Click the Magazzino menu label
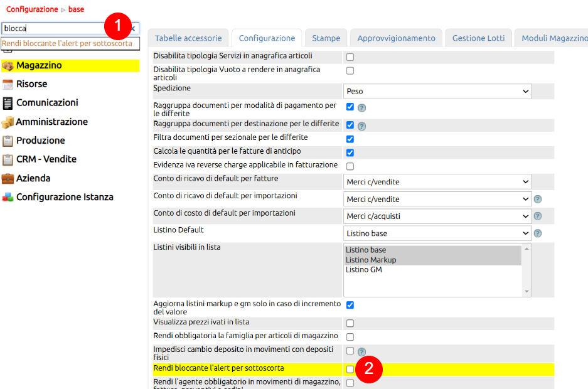 [39, 66]
